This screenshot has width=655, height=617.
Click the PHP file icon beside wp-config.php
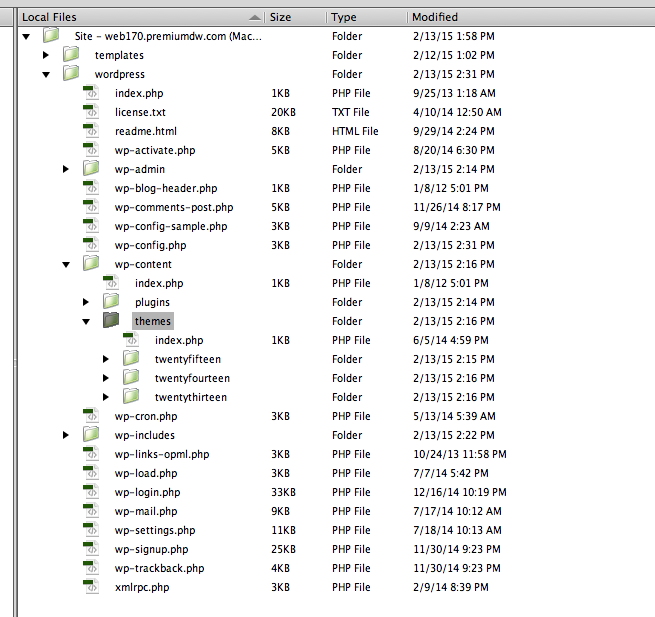(91, 244)
